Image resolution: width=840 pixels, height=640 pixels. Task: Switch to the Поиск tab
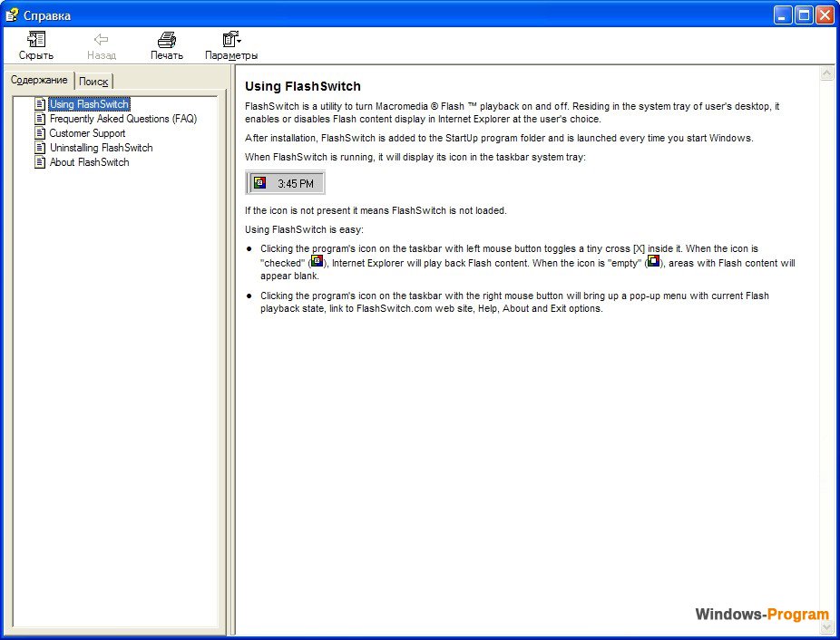coord(93,81)
